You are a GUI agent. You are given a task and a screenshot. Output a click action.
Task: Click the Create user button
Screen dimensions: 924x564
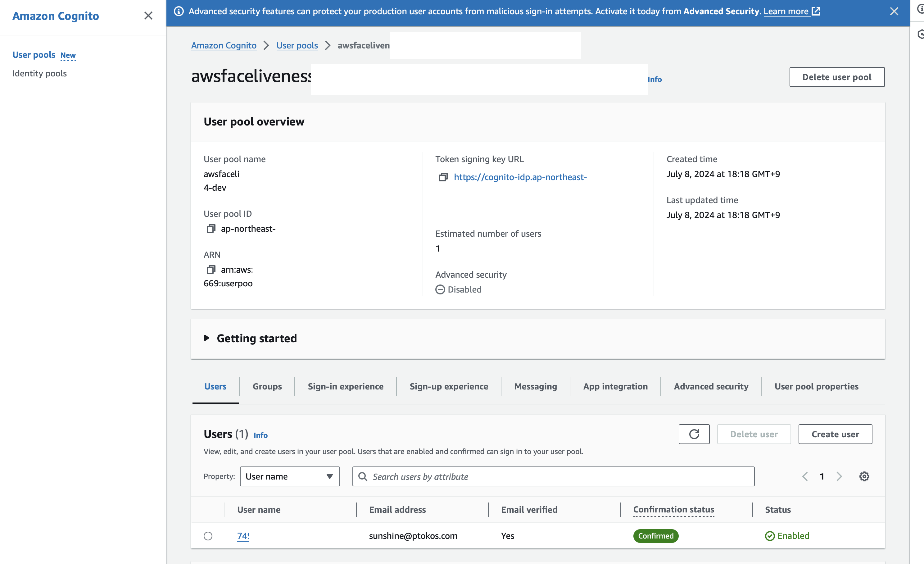click(x=835, y=434)
